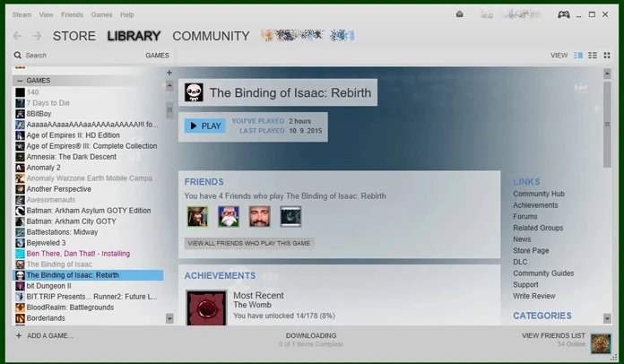624x364 pixels.
Task: Open the pirate avatar friend profile
Action: point(197,216)
